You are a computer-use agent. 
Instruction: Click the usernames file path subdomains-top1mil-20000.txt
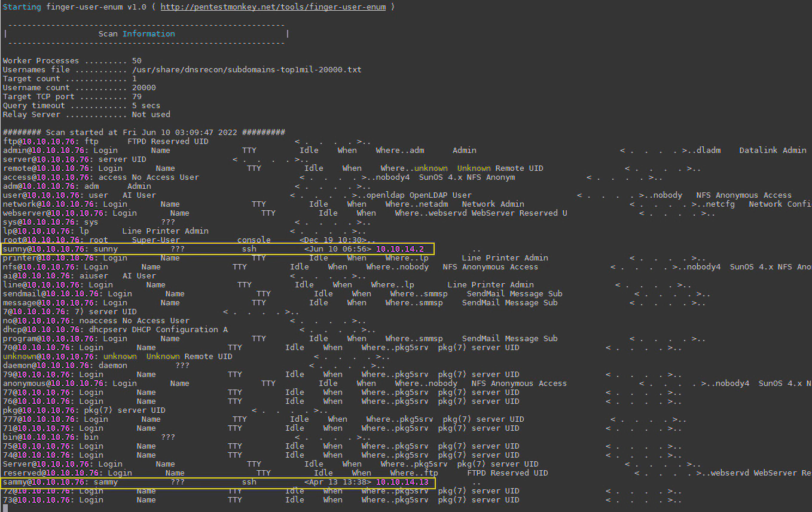(x=246, y=70)
